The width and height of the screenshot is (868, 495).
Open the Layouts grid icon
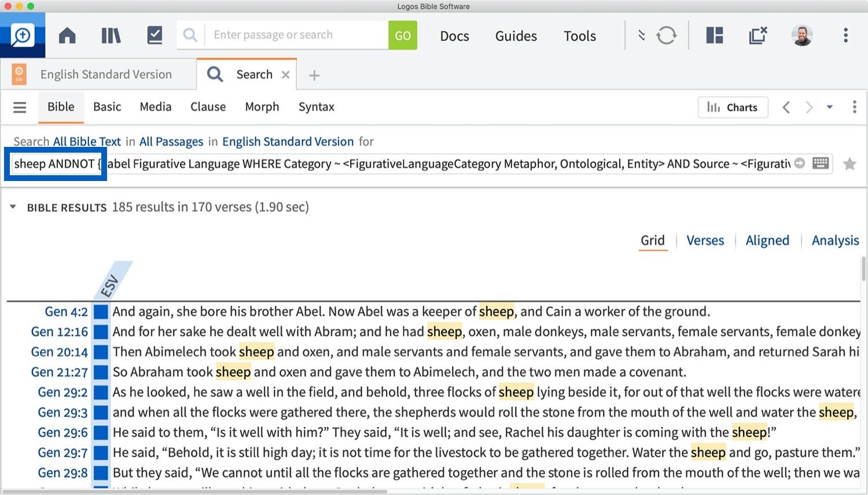coord(715,35)
